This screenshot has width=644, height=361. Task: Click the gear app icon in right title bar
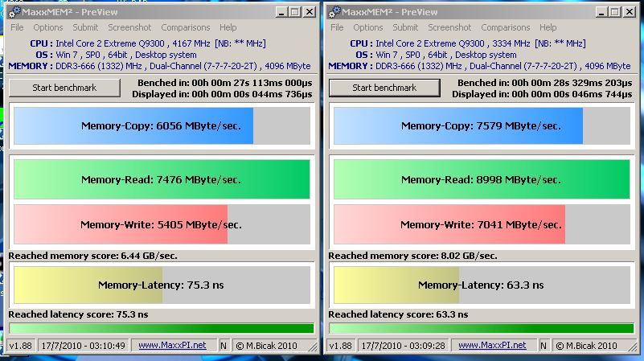334,12
